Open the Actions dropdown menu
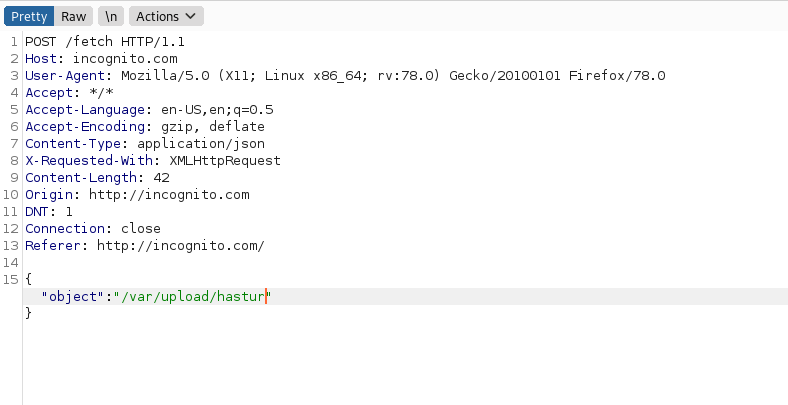Viewport: 788px width, 405px height. pyautogui.click(x=165, y=16)
